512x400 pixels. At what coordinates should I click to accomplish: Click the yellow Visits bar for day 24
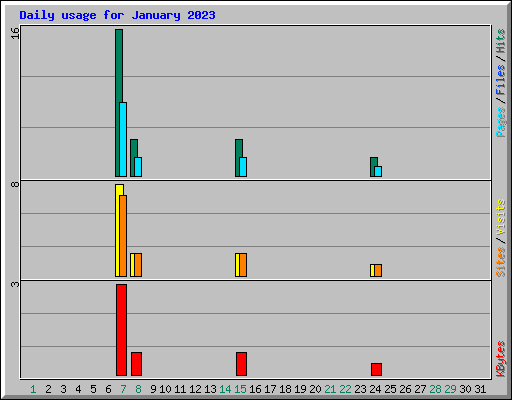372,270
